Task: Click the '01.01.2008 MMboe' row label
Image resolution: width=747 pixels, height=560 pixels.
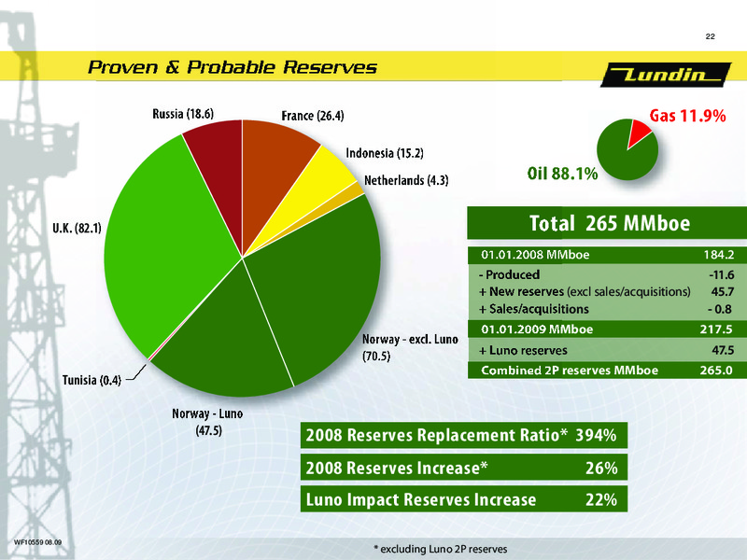Action: 535,255
